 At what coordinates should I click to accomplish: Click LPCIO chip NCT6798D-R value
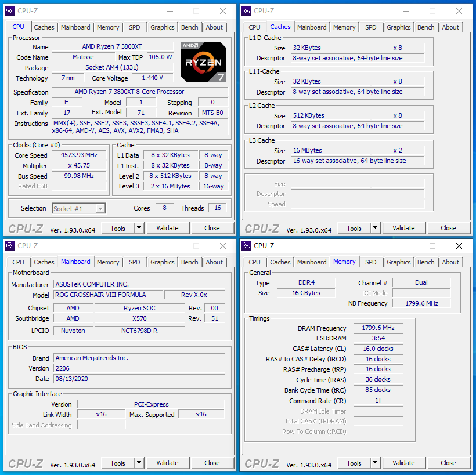140,331
